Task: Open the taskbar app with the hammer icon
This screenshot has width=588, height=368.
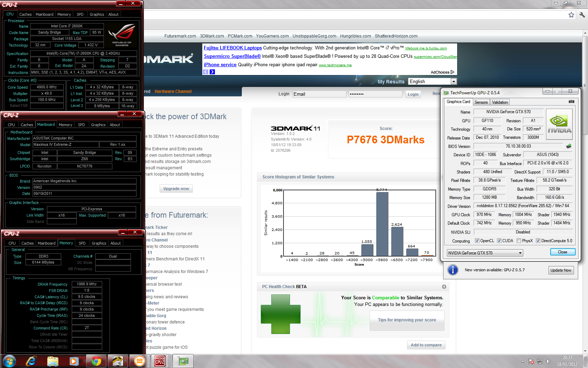Action: 118,361
